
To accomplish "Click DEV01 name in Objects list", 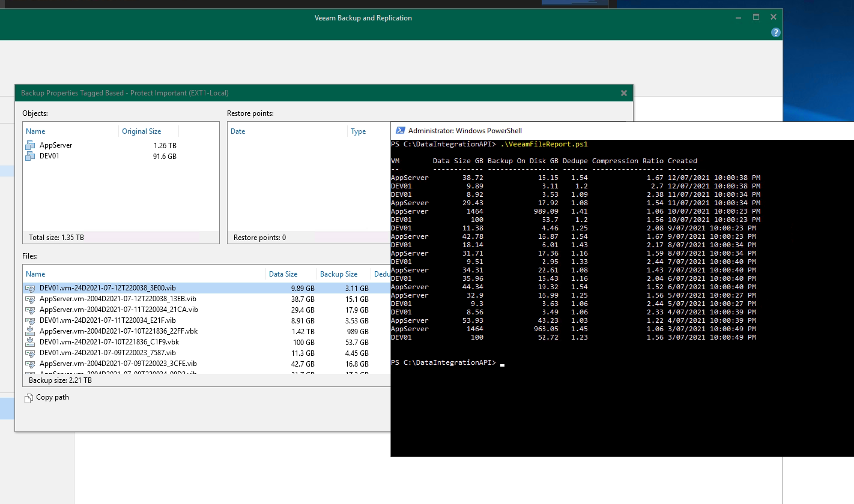I will click(x=49, y=156).
